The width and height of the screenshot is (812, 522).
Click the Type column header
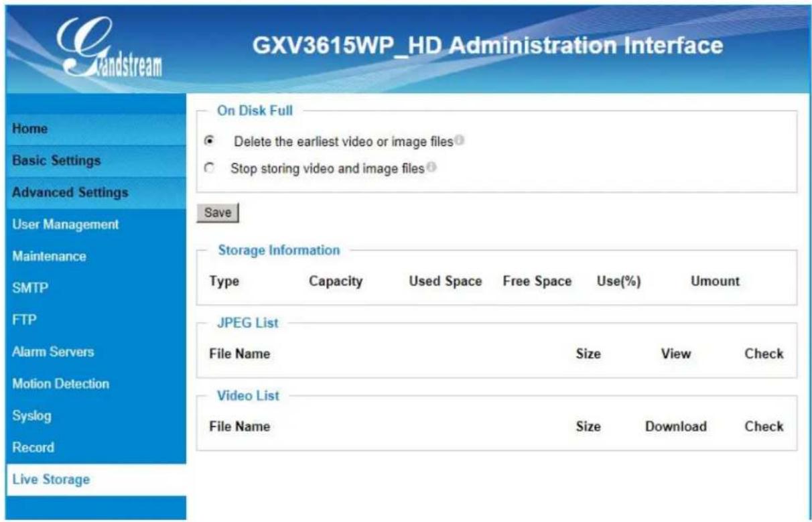pyautogui.click(x=224, y=281)
